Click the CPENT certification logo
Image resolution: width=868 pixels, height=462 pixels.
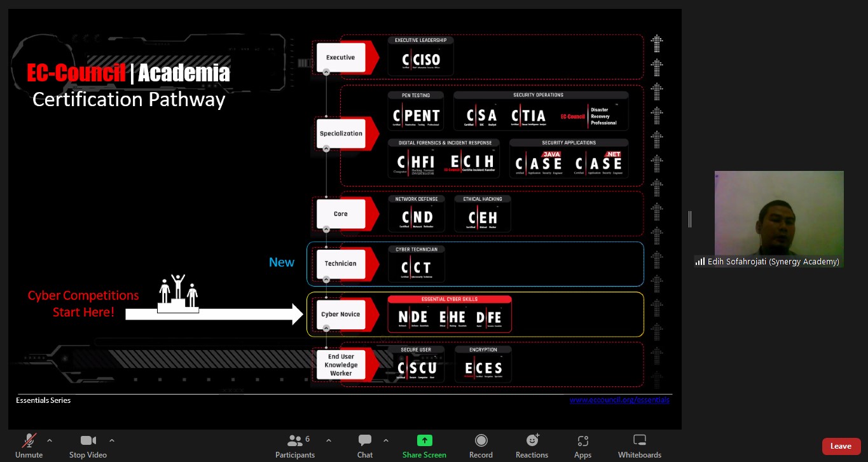pyautogui.click(x=417, y=116)
